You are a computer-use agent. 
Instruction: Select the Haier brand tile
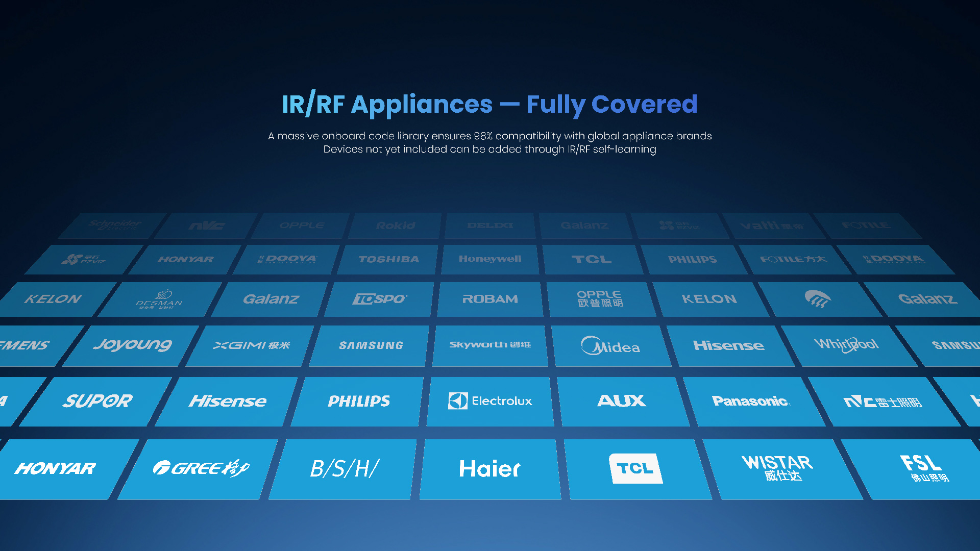(489, 468)
